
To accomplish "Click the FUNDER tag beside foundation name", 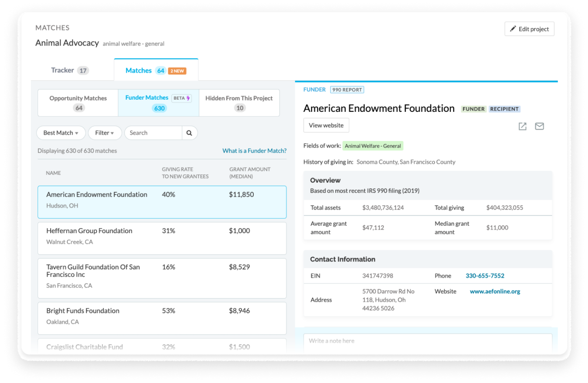I will pos(474,109).
